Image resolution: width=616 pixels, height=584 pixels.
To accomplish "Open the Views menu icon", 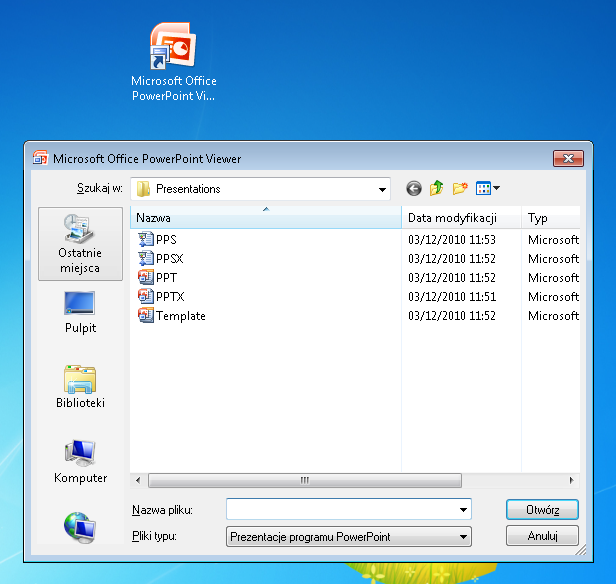I will pyautogui.click(x=488, y=188).
